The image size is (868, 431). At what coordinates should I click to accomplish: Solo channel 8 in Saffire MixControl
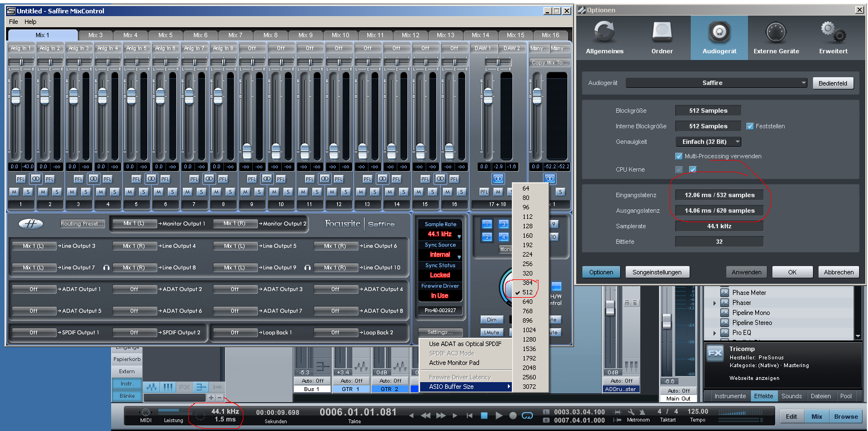click(x=230, y=192)
